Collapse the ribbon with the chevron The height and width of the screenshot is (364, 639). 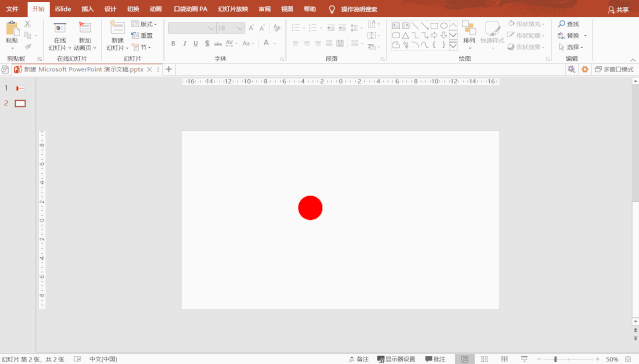coord(633,60)
